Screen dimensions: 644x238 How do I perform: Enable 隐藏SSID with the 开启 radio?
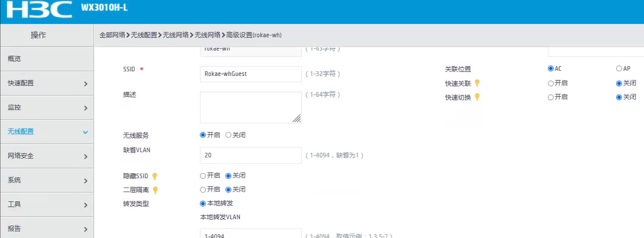coord(203,176)
